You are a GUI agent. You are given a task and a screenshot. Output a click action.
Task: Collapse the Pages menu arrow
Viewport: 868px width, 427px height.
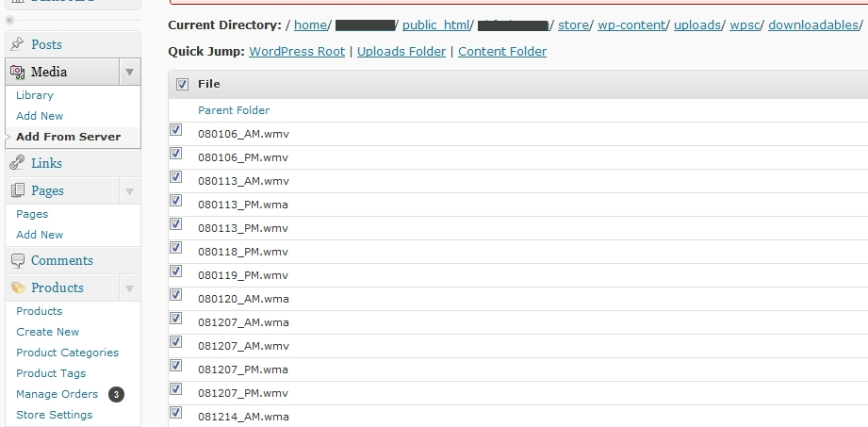pyautogui.click(x=129, y=191)
